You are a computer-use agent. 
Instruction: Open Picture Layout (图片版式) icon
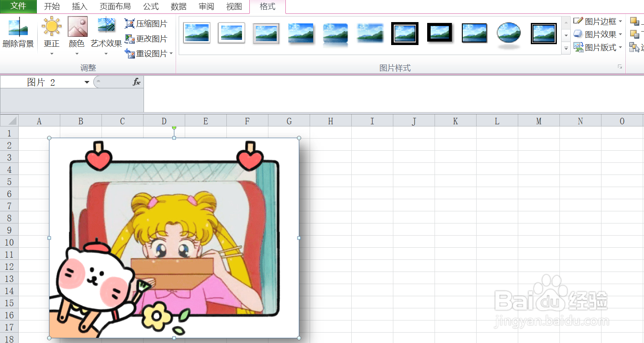[x=578, y=48]
